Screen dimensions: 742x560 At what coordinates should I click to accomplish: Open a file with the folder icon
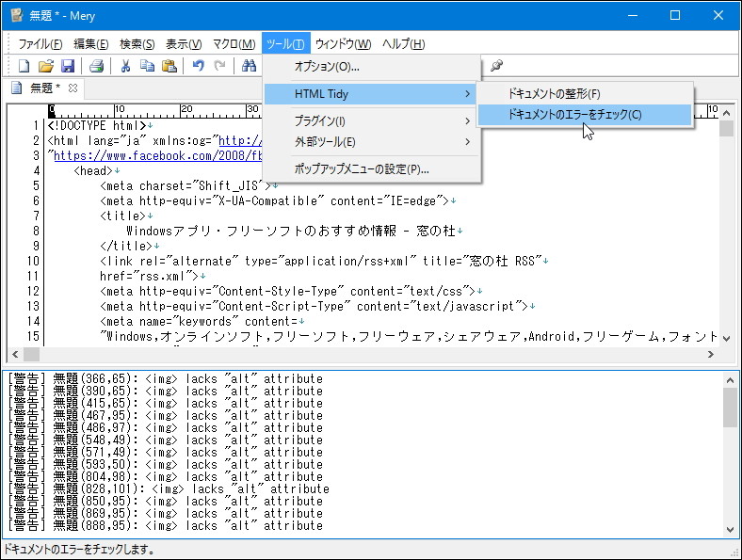coord(45,66)
